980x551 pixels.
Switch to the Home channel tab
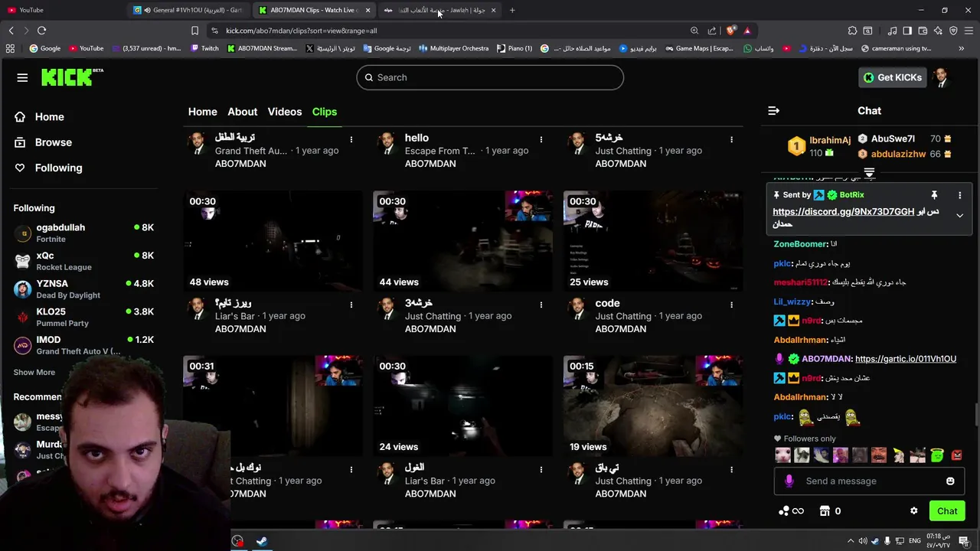click(203, 112)
